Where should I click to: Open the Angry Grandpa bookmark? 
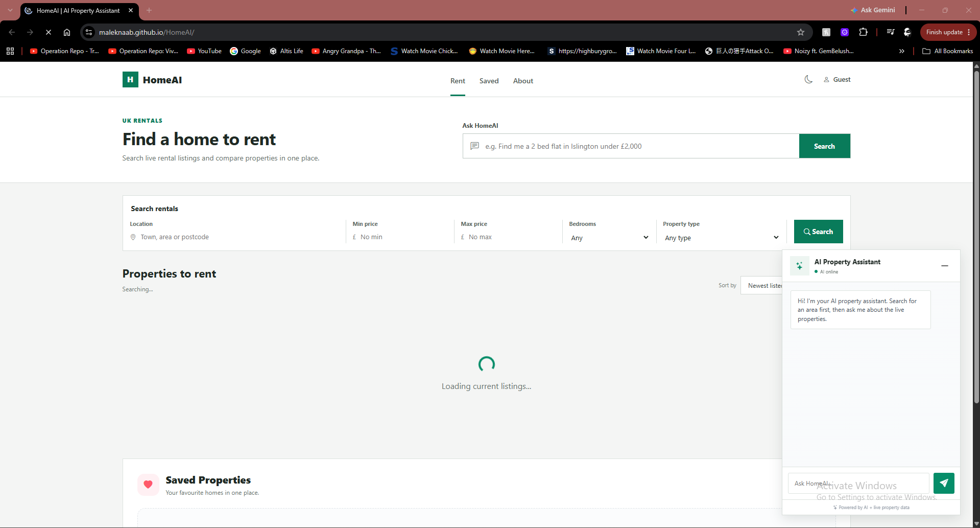pyautogui.click(x=346, y=51)
